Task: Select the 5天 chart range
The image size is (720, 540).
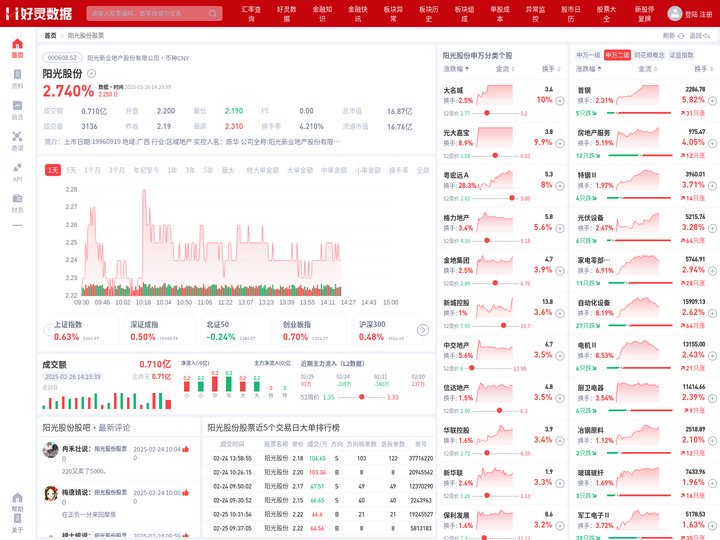Action: coord(71,170)
